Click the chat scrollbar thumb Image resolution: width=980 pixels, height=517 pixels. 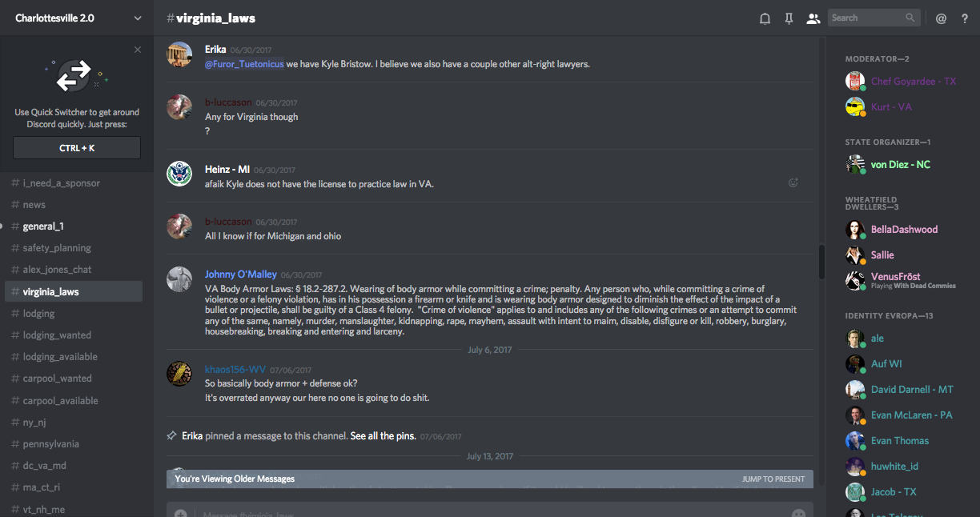[821, 262]
